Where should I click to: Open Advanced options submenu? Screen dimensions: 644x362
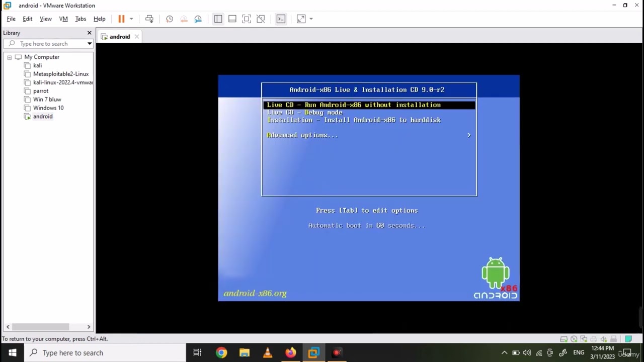point(369,135)
